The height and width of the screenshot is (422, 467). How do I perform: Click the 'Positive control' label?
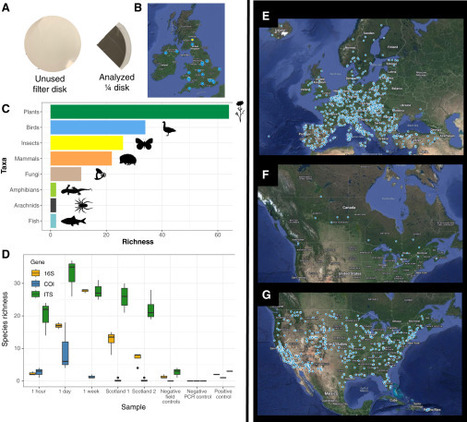click(223, 394)
